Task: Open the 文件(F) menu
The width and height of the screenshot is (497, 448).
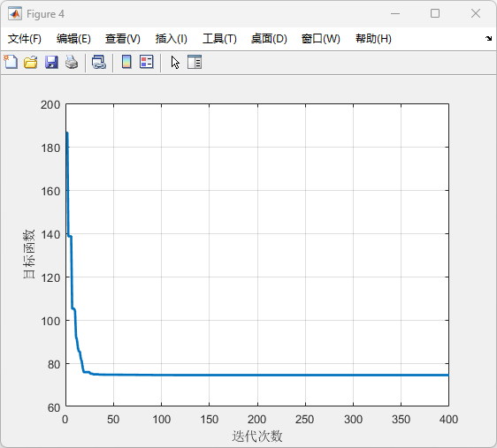Action: [25, 39]
